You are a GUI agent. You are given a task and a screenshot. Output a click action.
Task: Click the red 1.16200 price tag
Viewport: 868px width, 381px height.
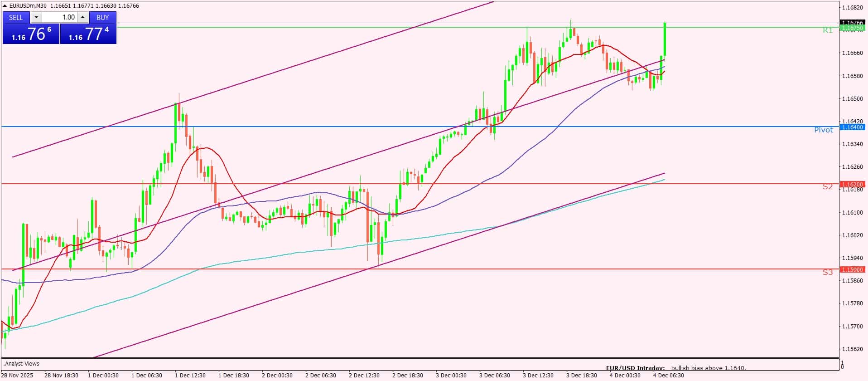click(852, 184)
